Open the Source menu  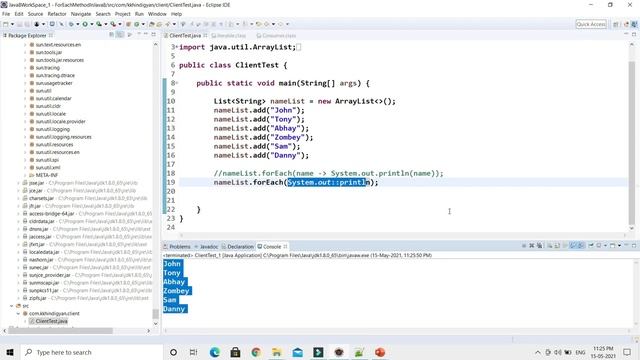point(35,14)
